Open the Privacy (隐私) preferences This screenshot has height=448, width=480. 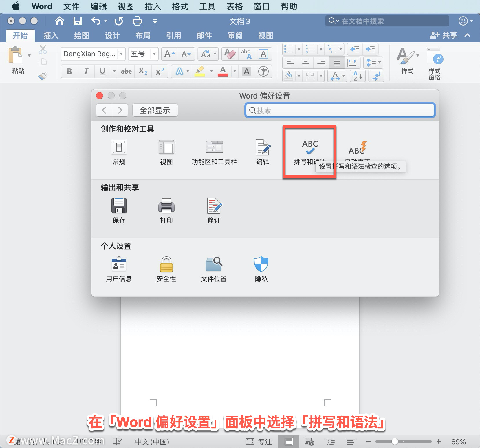coord(261,269)
